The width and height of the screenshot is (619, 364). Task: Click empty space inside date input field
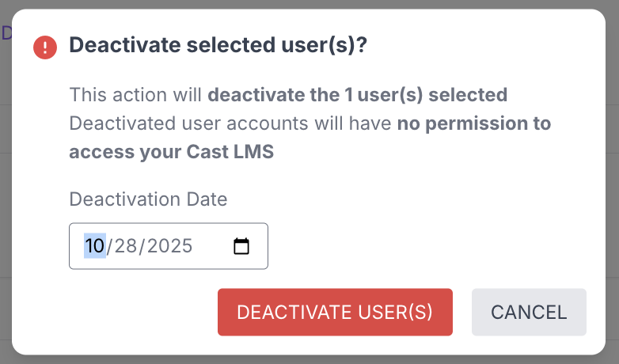click(212, 246)
